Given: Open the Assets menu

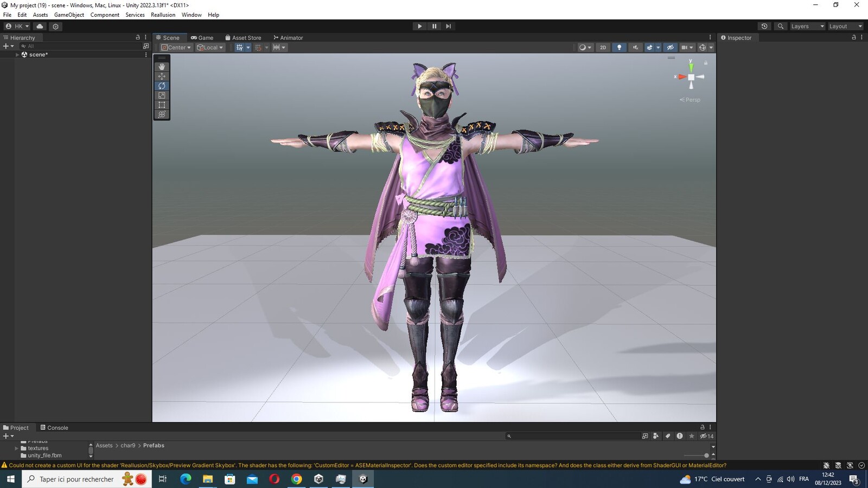Looking at the screenshot, I should (x=40, y=15).
